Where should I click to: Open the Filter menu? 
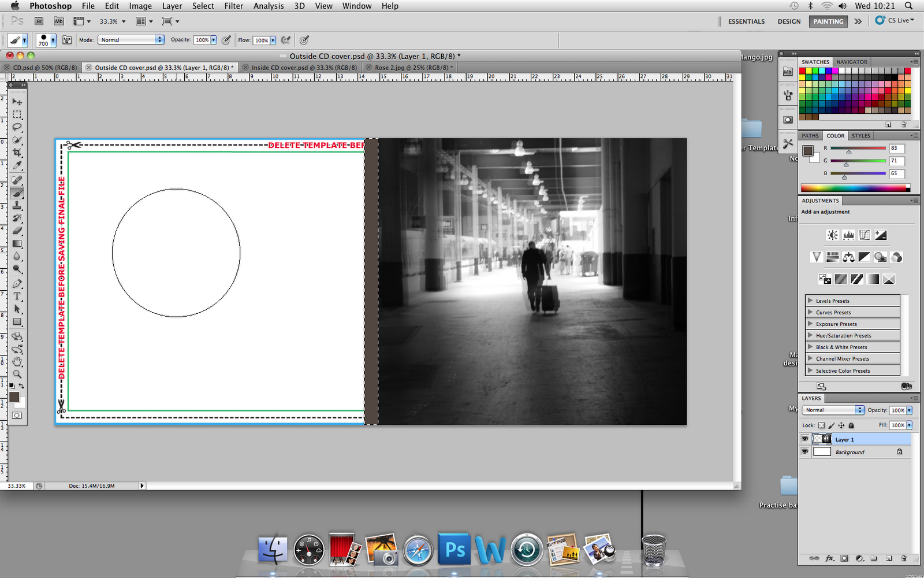pyautogui.click(x=233, y=6)
